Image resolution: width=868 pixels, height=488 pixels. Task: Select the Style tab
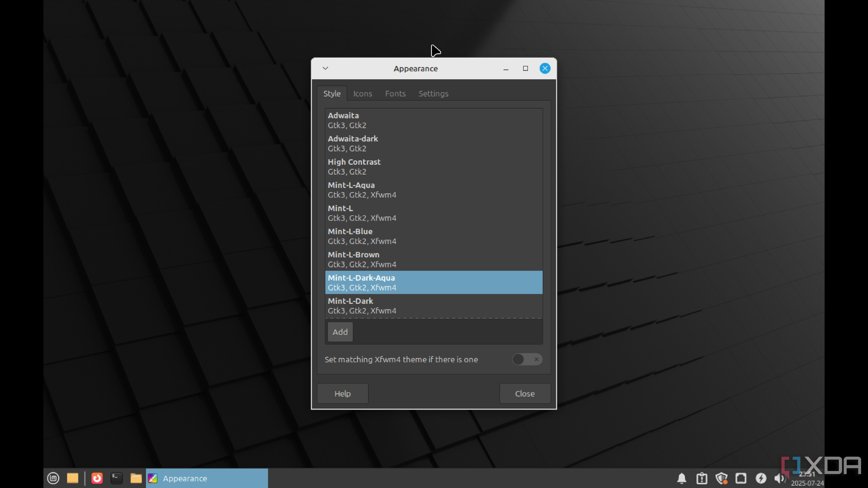coord(332,94)
